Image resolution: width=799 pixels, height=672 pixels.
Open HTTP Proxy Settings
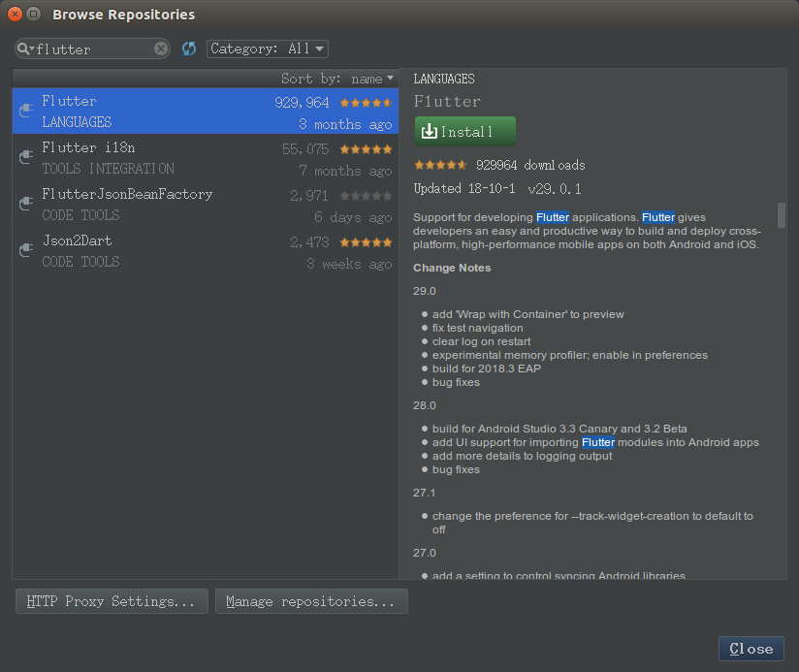(x=111, y=600)
